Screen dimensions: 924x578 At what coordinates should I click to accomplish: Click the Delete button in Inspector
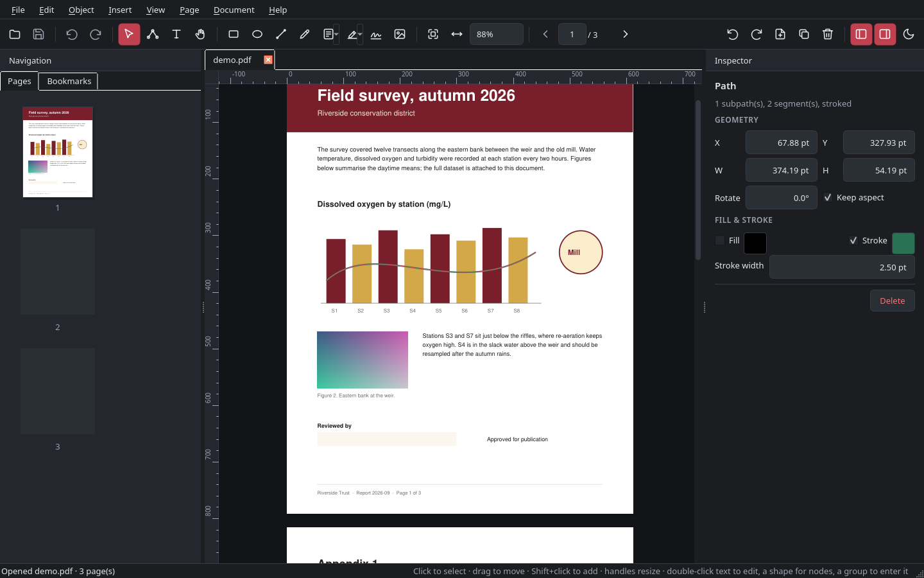click(893, 301)
